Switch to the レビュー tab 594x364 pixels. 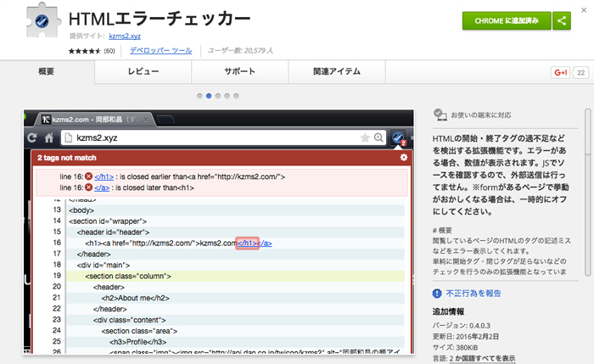143,71
